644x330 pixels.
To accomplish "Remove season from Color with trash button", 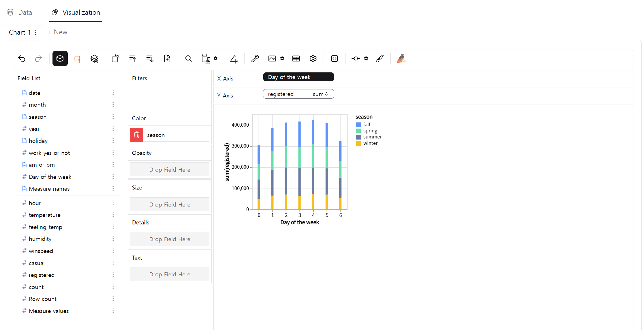I will pos(137,135).
